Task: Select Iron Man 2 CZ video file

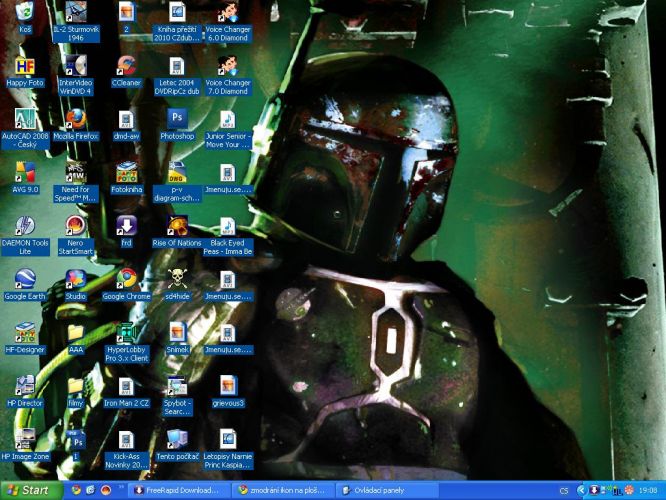Action: (x=127, y=393)
